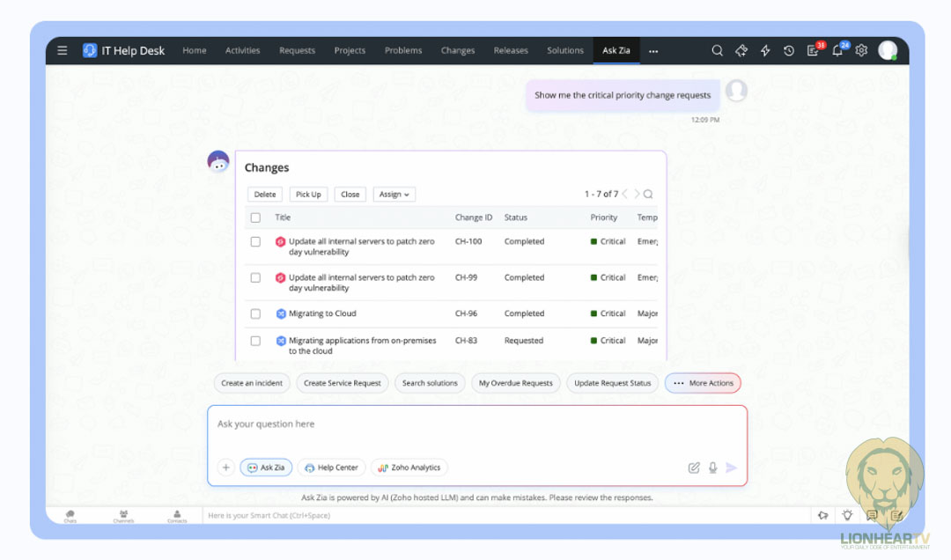Click the microphone icon in chat input
951x560 pixels.
tap(712, 468)
